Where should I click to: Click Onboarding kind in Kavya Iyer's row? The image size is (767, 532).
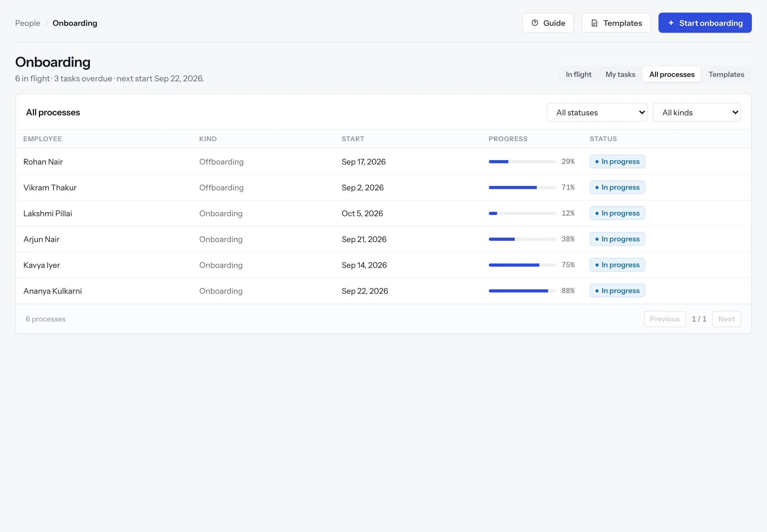point(221,265)
